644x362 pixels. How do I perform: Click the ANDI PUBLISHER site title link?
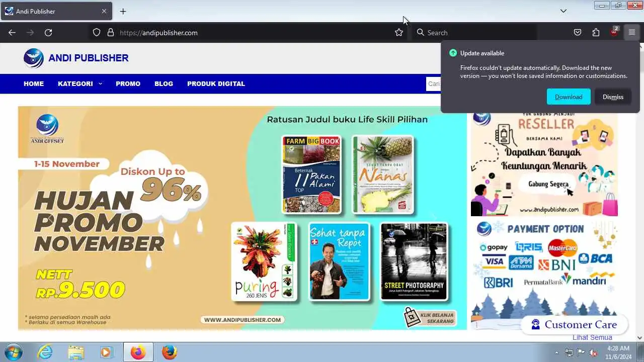89,58
